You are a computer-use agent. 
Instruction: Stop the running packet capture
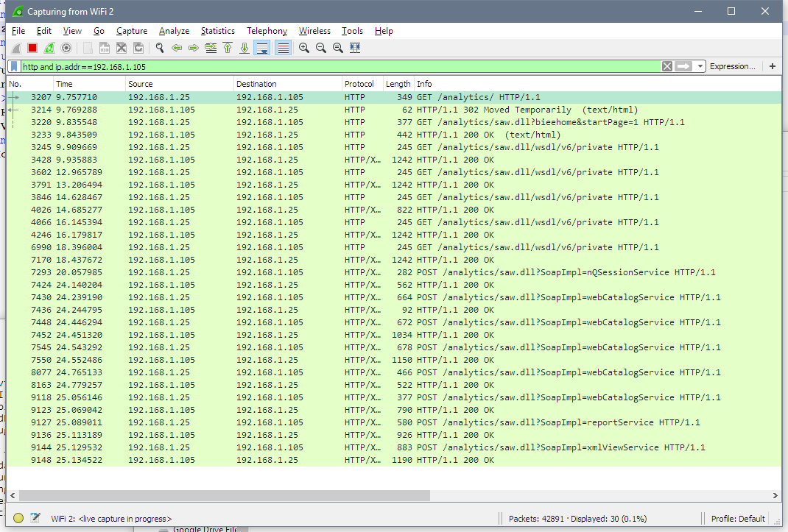32,48
